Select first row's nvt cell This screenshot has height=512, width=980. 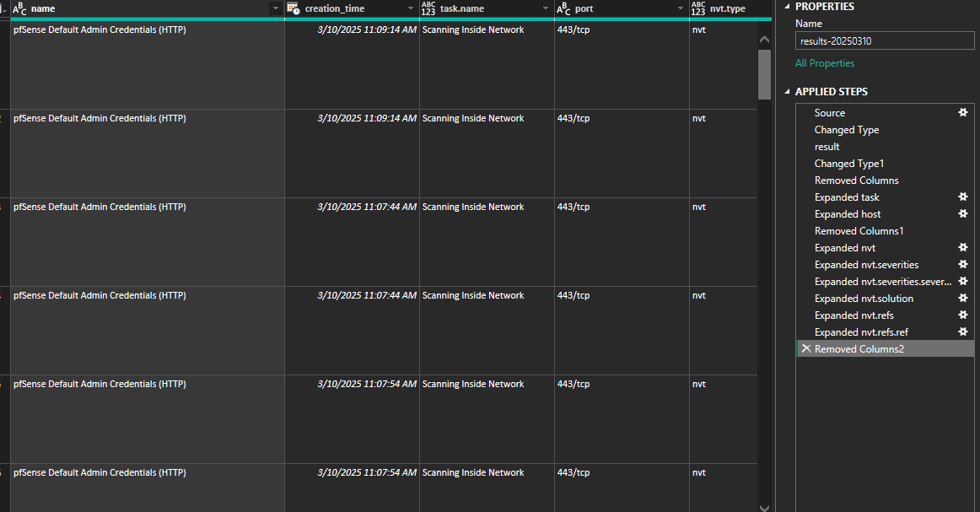click(x=724, y=65)
